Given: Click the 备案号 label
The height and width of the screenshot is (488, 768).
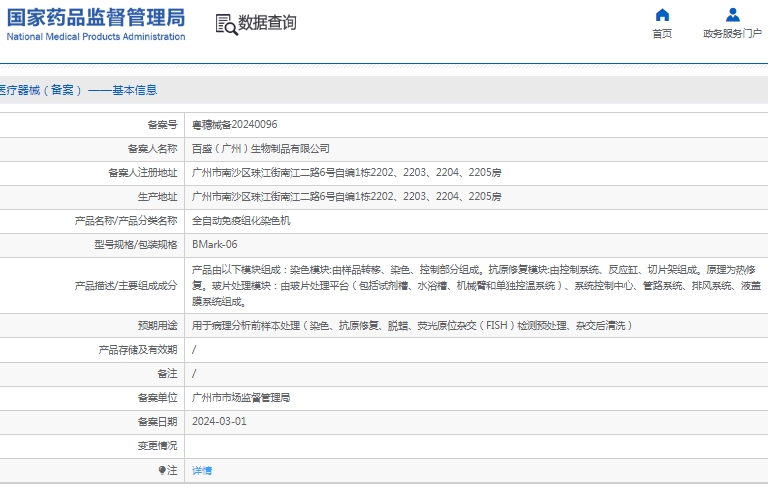Looking at the screenshot, I should (x=163, y=125).
